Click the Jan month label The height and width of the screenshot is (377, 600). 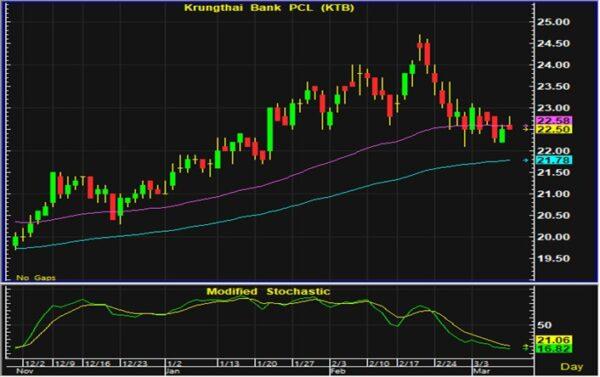point(171,371)
